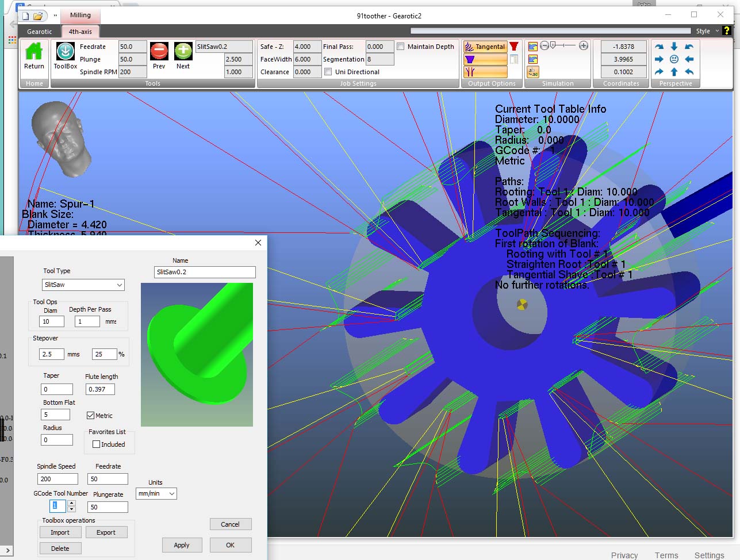Click the Export toolbox button
The width and height of the screenshot is (740, 560).
[x=106, y=532]
